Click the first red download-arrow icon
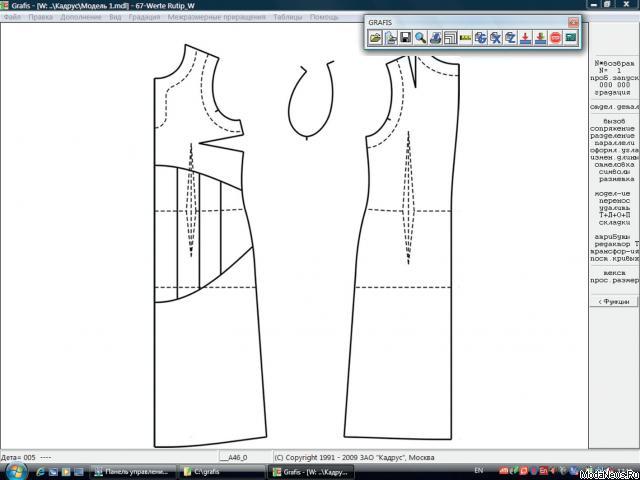The width and height of the screenshot is (640, 480). [x=526, y=38]
